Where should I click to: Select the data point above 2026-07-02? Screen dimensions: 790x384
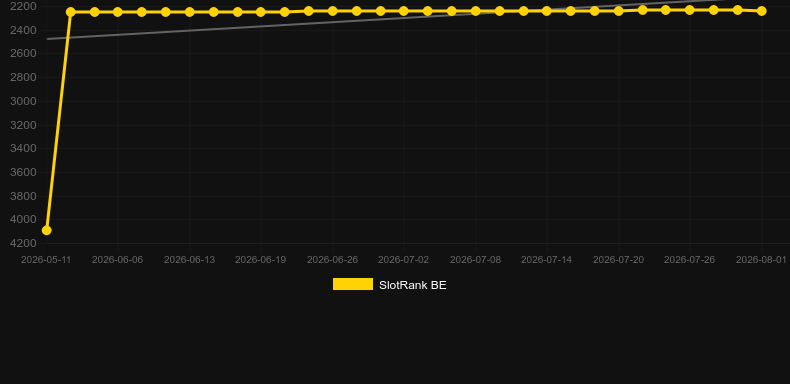(x=404, y=11)
